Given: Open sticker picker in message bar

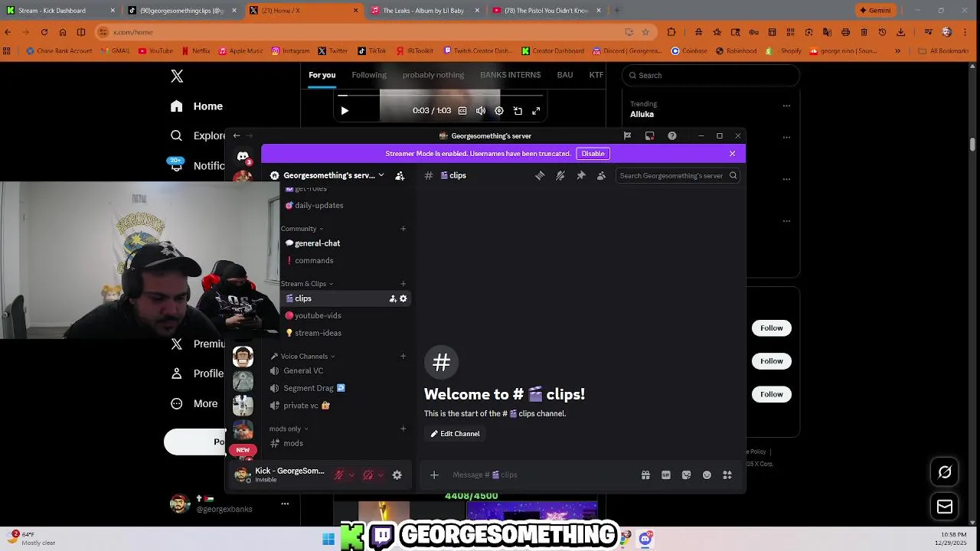Looking at the screenshot, I should point(686,475).
